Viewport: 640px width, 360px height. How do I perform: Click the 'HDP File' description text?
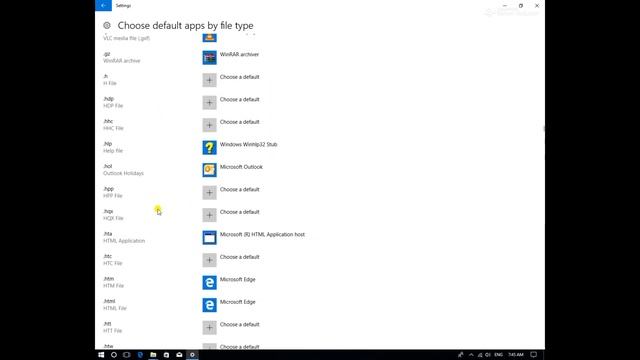point(113,106)
